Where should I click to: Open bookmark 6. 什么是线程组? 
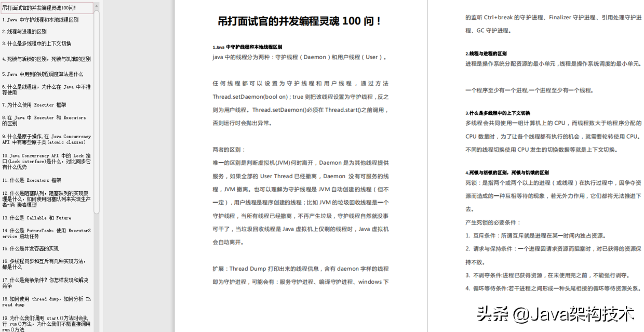(46, 90)
